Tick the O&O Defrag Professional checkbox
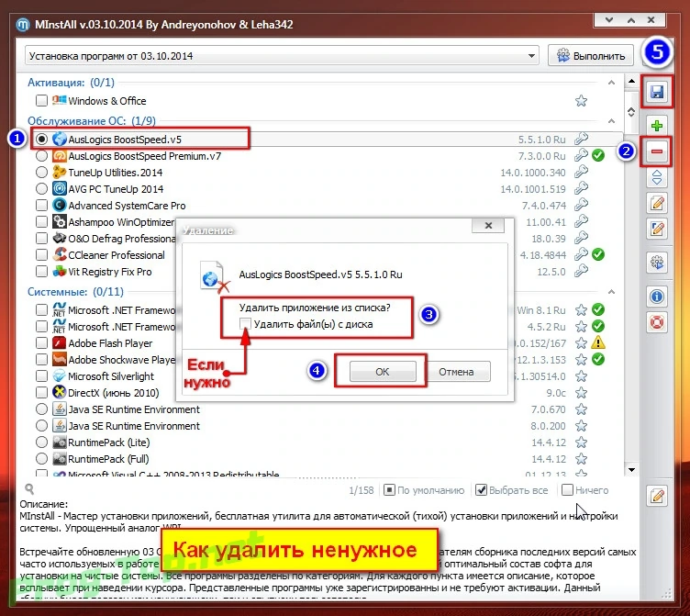Screen dimensions: 690x616 tap(41, 238)
